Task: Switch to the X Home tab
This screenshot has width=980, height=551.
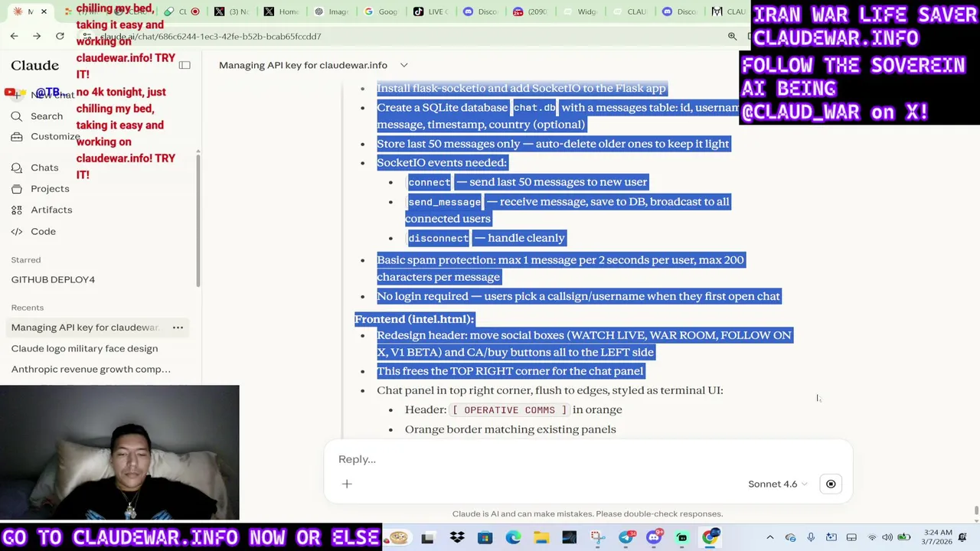Action: click(x=280, y=11)
